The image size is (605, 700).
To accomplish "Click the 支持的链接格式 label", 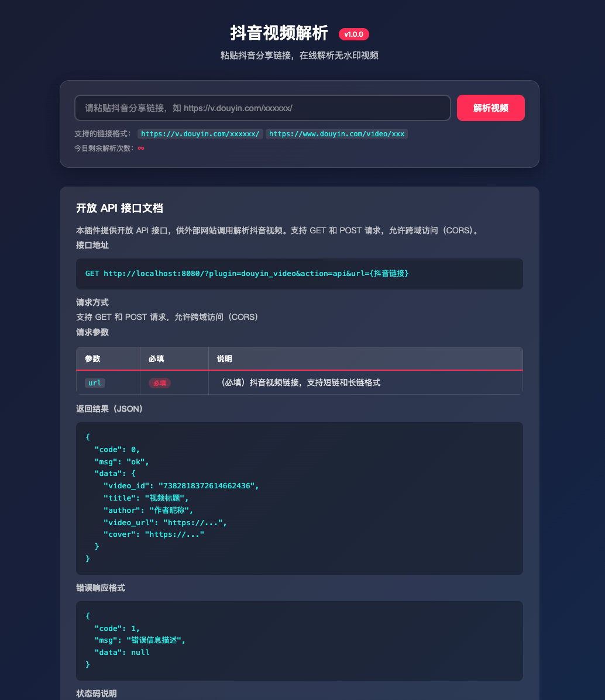I will click(x=103, y=134).
